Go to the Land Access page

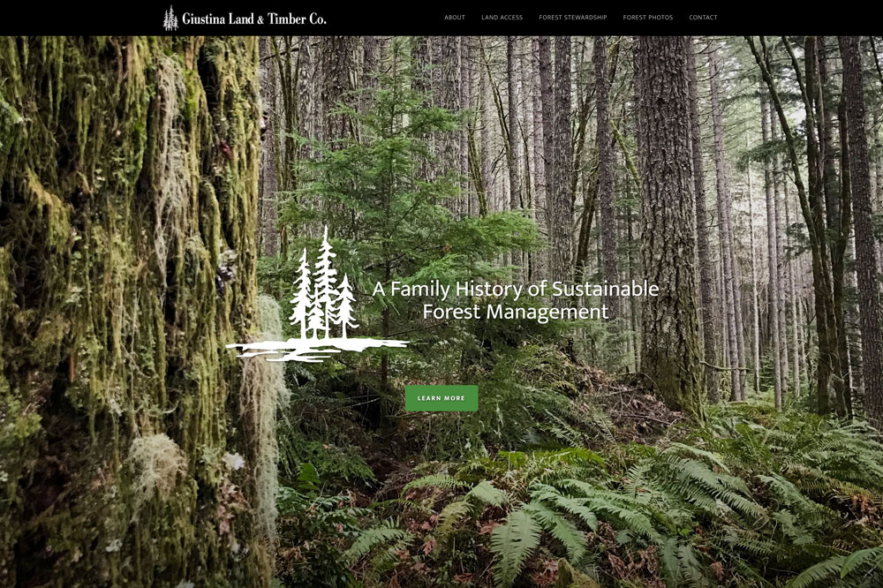(x=502, y=18)
